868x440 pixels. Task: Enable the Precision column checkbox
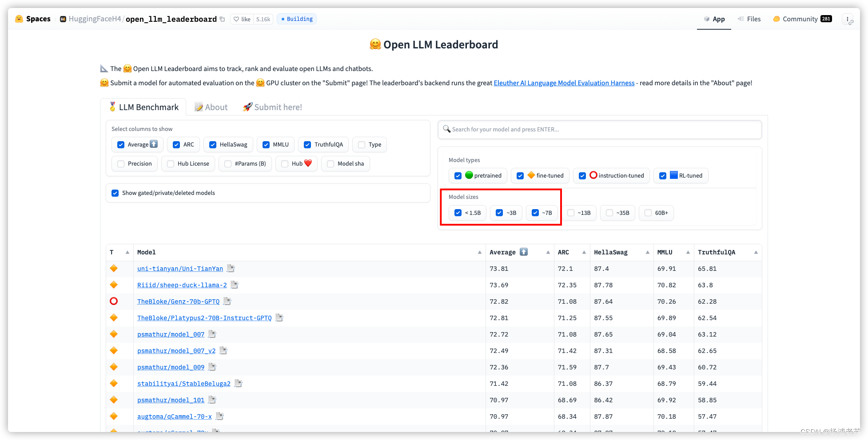pyautogui.click(x=121, y=164)
